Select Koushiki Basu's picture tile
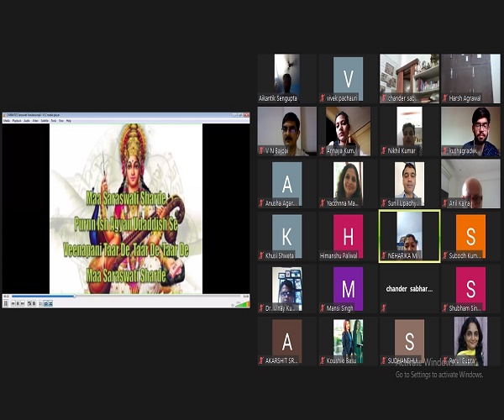This screenshot has width=504, height=420. click(348, 341)
